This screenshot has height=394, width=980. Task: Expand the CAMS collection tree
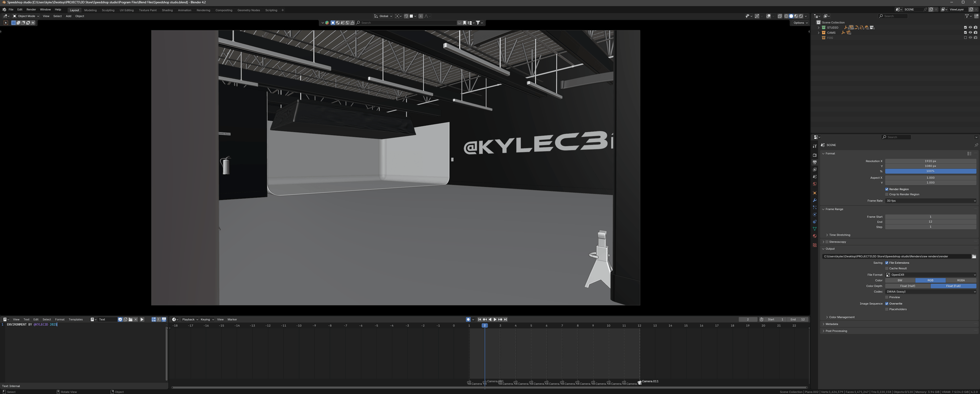tap(819, 33)
